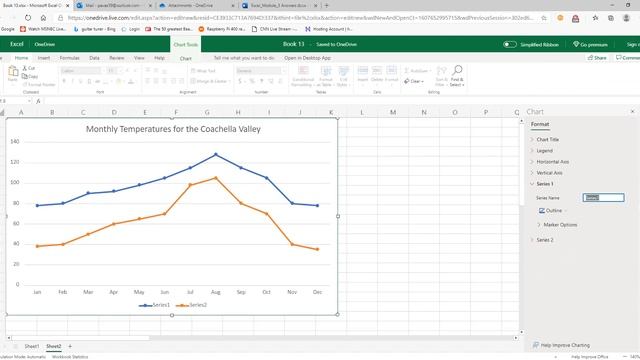Open the Insert ribbon tab

click(44, 58)
